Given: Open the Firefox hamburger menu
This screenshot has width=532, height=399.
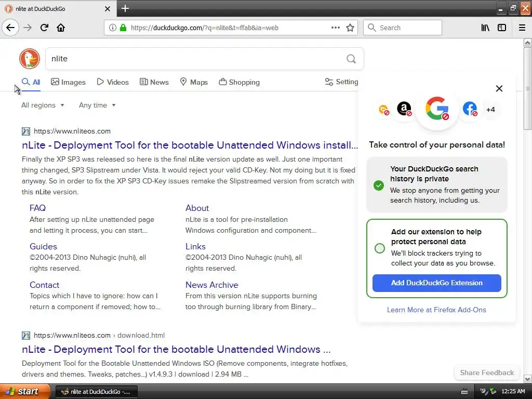Looking at the screenshot, I should pos(522,28).
